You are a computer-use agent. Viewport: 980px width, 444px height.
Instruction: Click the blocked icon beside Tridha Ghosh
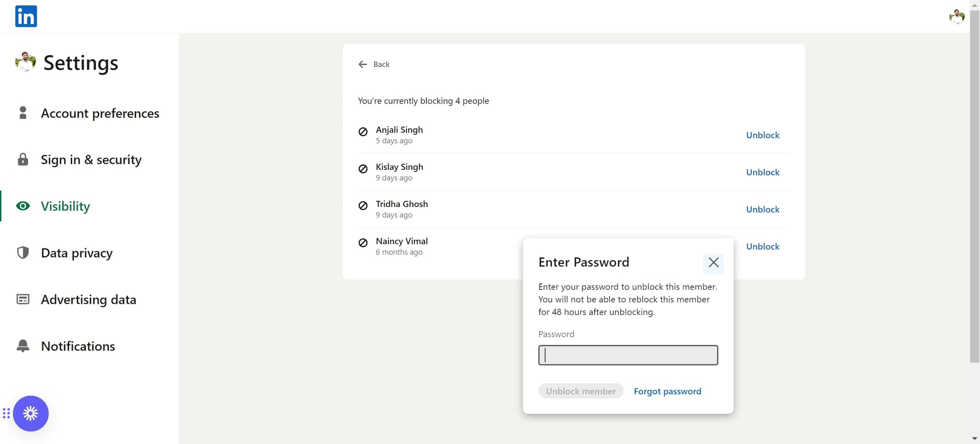363,205
